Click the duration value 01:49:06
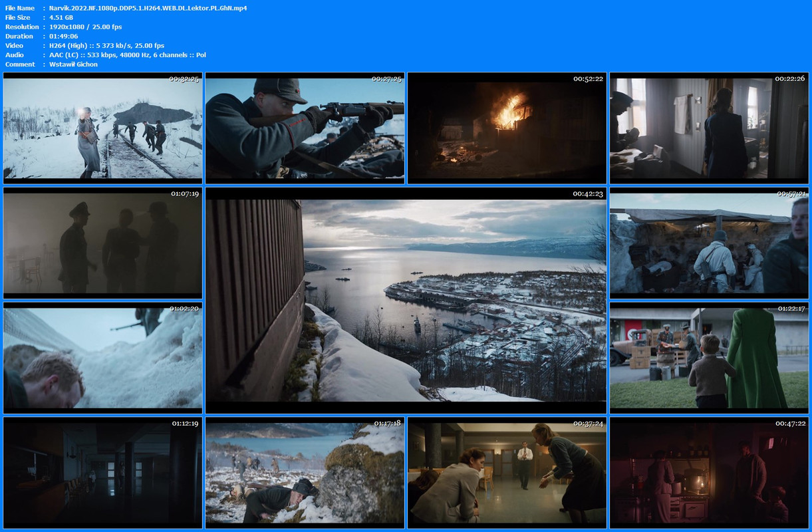This screenshot has width=812, height=532. pos(64,36)
